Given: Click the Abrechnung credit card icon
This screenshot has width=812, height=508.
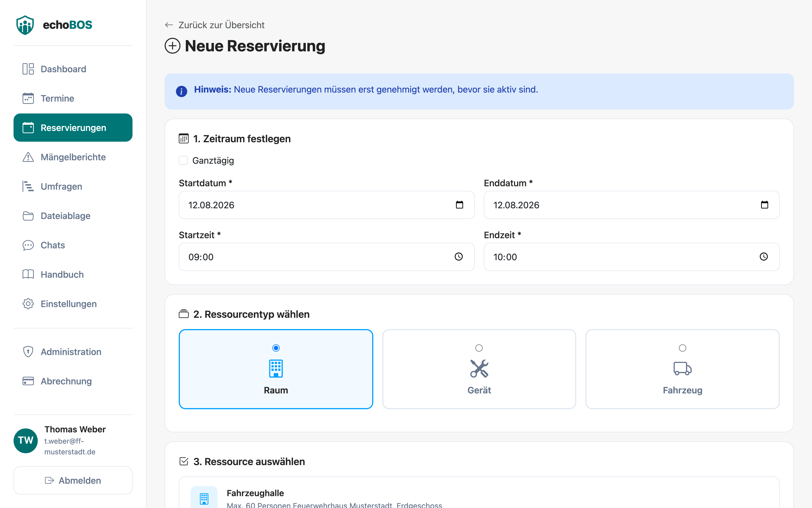Looking at the screenshot, I should [x=28, y=381].
